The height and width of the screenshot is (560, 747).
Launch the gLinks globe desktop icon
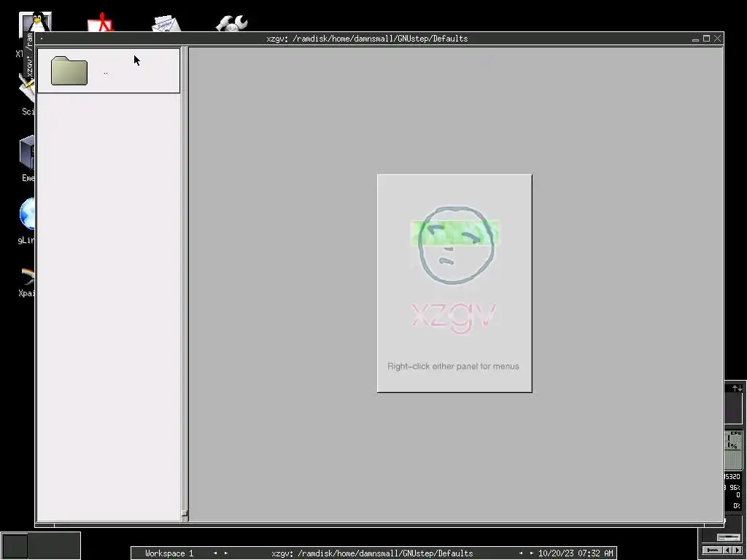27,214
